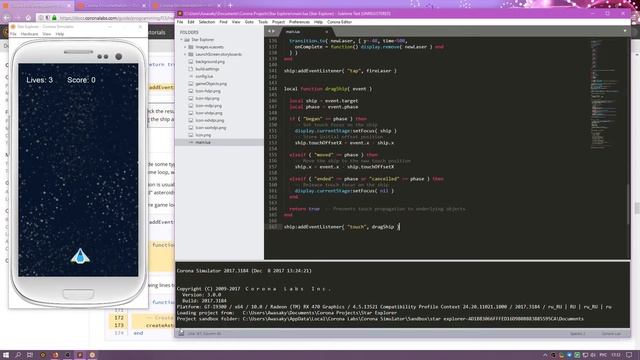Click the Lives: 3 text in simulator

[x=40, y=80]
